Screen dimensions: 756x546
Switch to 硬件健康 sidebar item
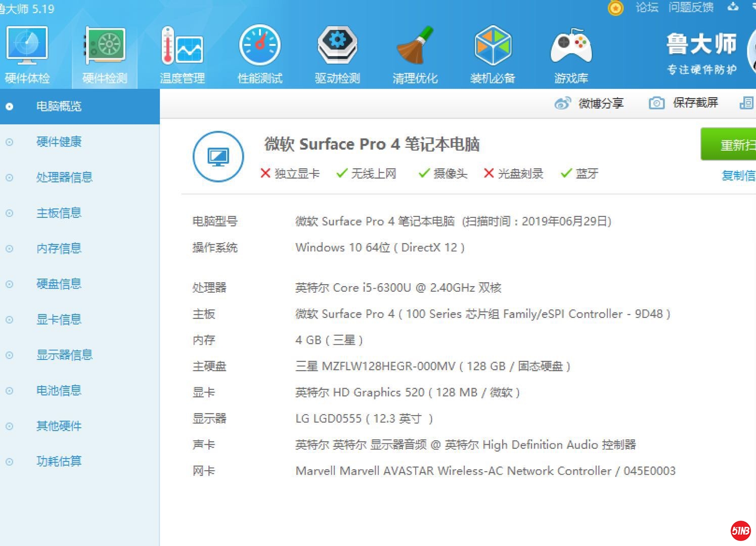[59, 142]
